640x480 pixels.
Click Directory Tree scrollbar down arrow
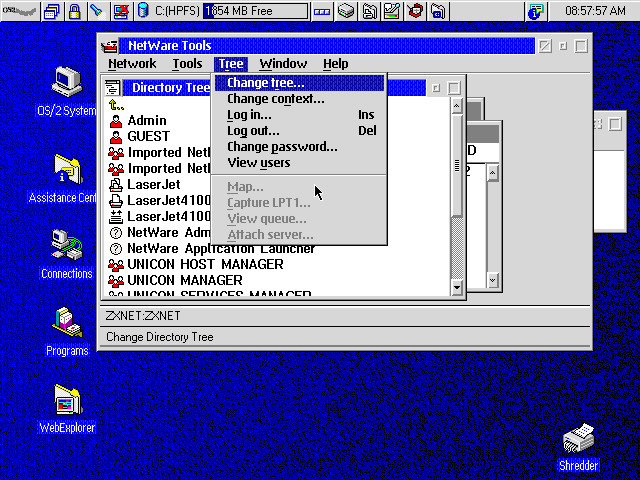coord(457,287)
